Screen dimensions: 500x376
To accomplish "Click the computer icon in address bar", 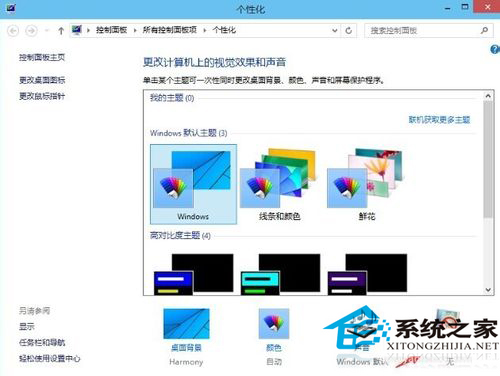I will [77, 30].
